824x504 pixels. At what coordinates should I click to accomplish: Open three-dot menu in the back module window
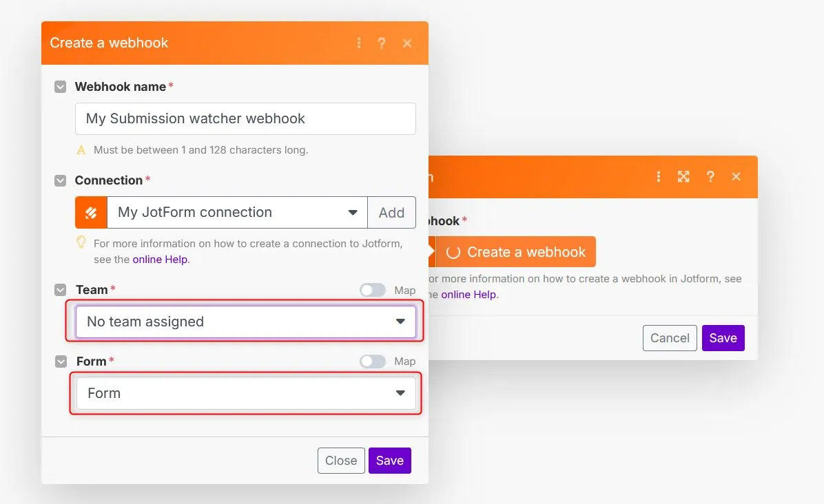(x=659, y=176)
